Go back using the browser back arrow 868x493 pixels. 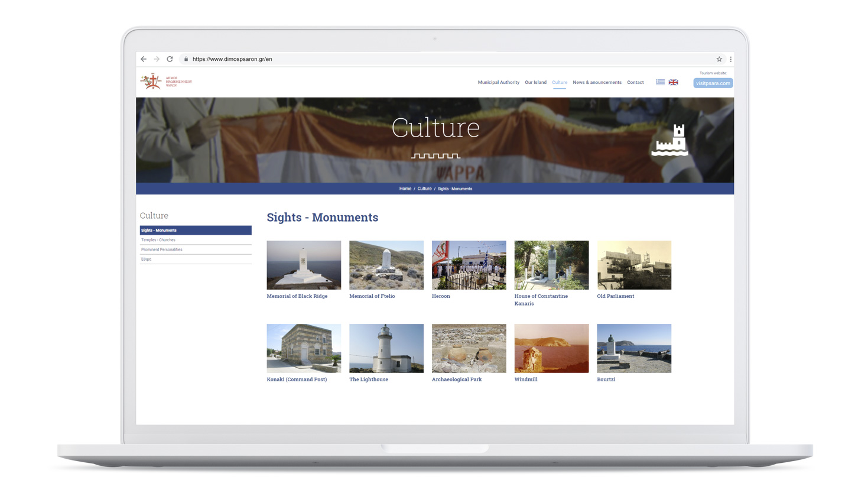pyautogui.click(x=144, y=59)
